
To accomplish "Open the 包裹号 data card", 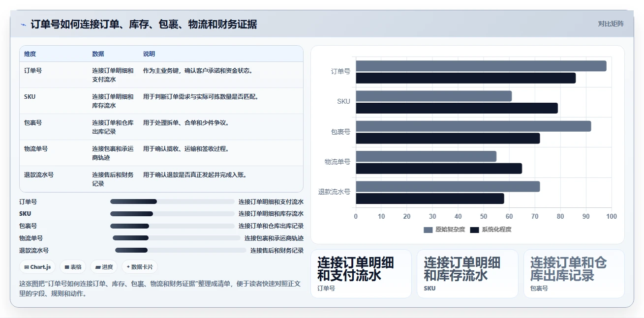I will [x=574, y=274].
